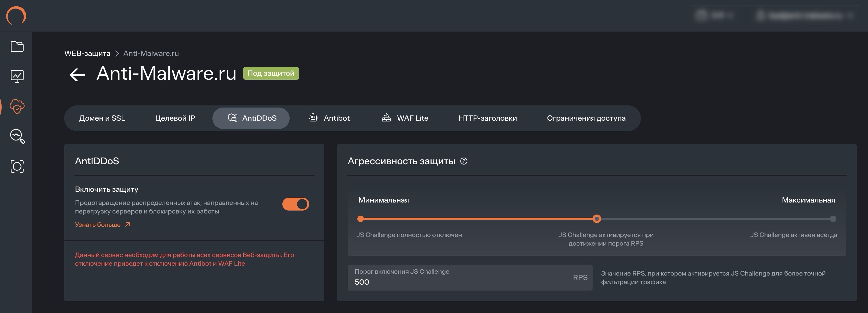Click the back arrow beside Anti-Malware.ru

[77, 74]
